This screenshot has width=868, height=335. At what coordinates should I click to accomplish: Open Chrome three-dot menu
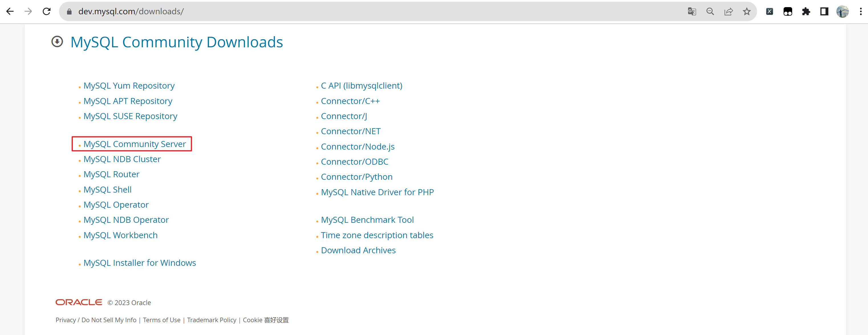861,11
